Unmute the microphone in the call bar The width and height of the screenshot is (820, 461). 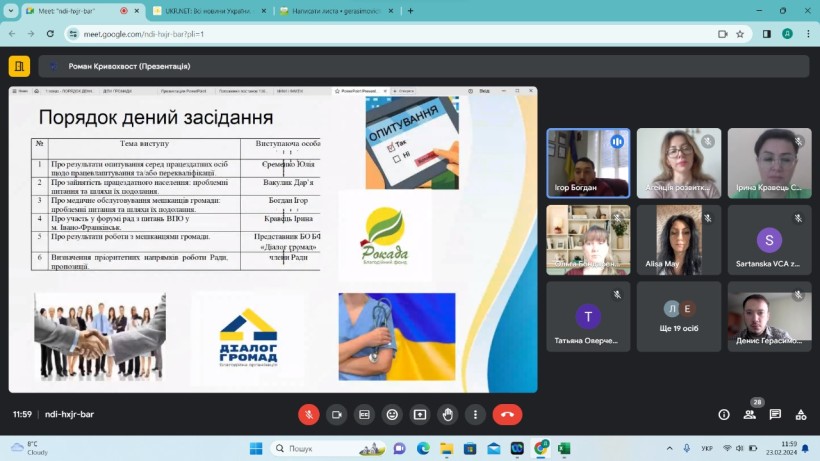309,414
